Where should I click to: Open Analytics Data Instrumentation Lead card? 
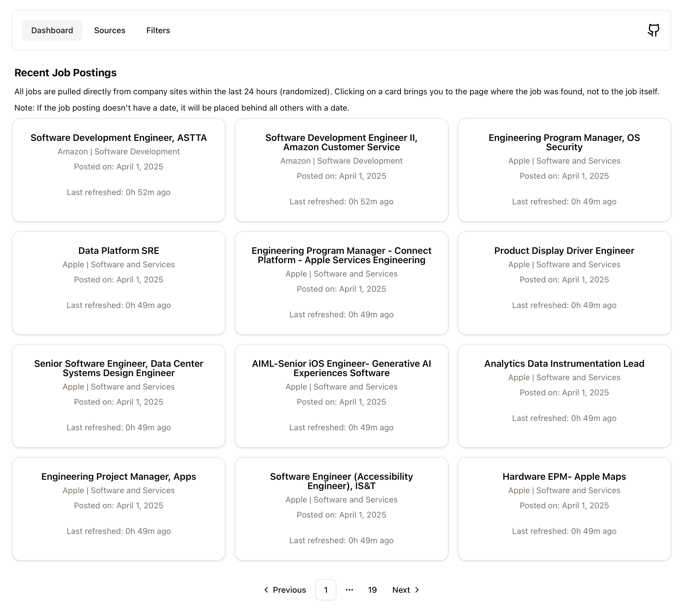(x=564, y=396)
